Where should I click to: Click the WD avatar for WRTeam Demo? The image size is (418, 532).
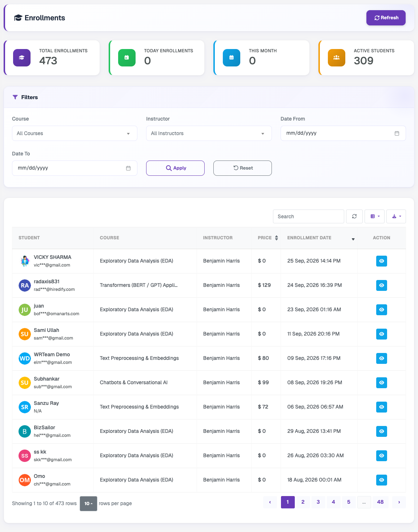tap(25, 358)
